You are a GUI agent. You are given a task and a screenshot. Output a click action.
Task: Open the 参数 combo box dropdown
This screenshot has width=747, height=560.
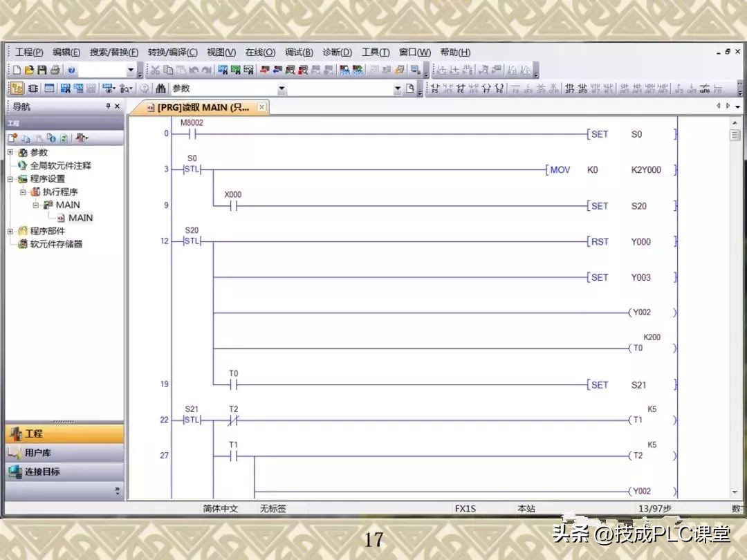pos(281,88)
